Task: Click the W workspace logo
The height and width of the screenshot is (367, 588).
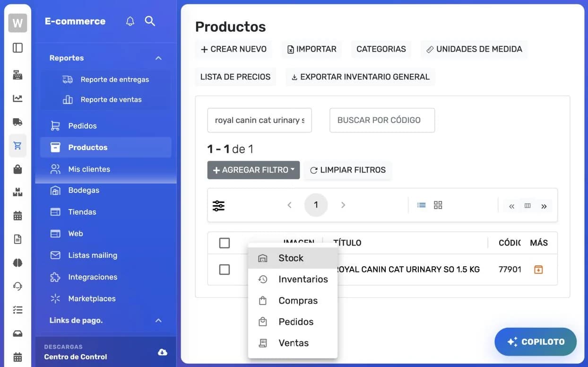Action: click(x=17, y=23)
